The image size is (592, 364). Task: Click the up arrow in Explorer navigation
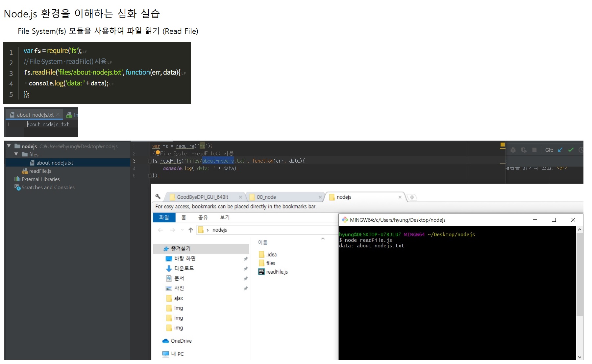point(191,230)
